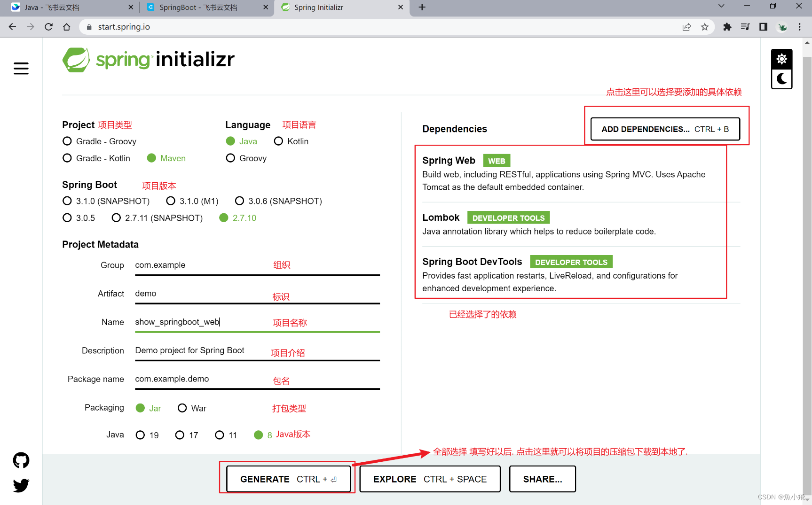The image size is (812, 505).
Task: Set packaging to War
Action: (192, 408)
